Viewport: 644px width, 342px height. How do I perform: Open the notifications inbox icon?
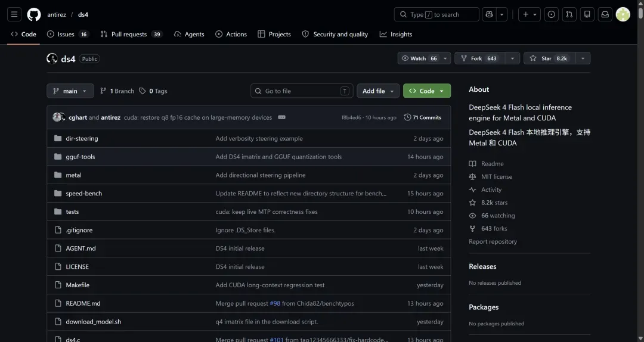coord(605,14)
